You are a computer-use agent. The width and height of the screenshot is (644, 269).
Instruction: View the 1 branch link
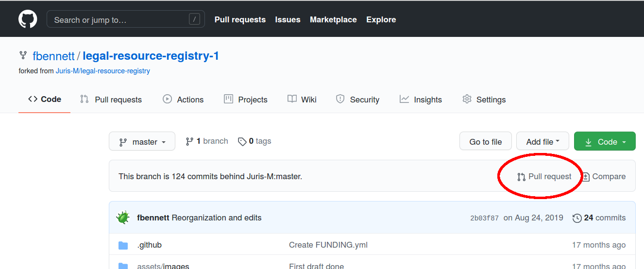pyautogui.click(x=207, y=141)
